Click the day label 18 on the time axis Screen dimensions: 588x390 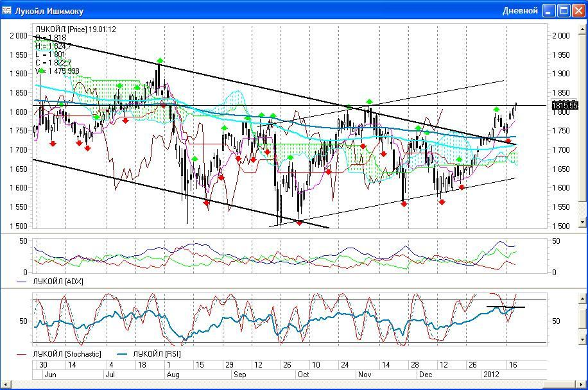[x=142, y=365]
